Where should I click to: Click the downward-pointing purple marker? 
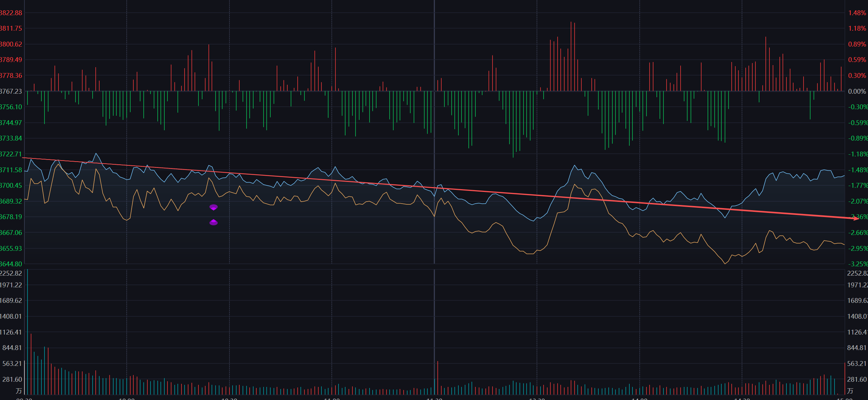click(x=214, y=207)
